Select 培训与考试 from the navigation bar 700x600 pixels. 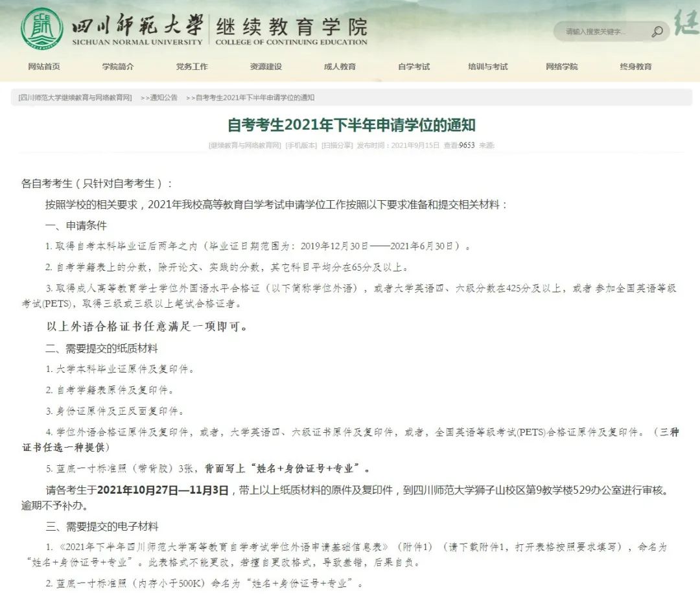coord(488,66)
